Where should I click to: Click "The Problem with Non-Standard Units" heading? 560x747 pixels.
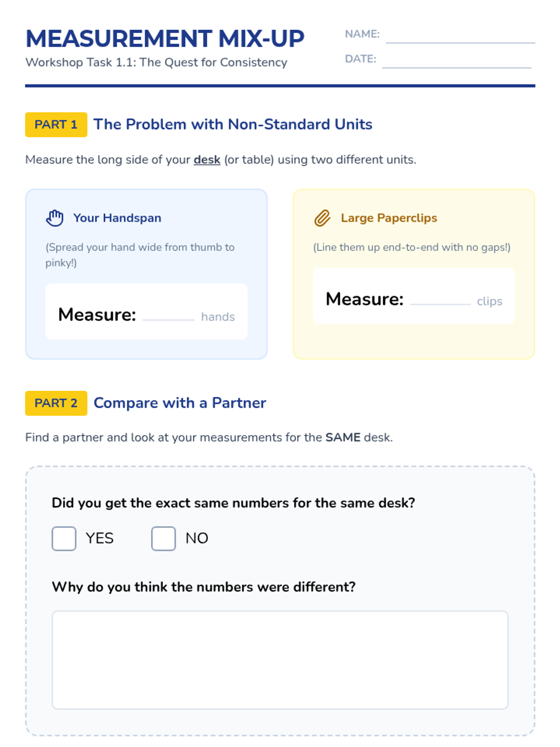click(233, 125)
